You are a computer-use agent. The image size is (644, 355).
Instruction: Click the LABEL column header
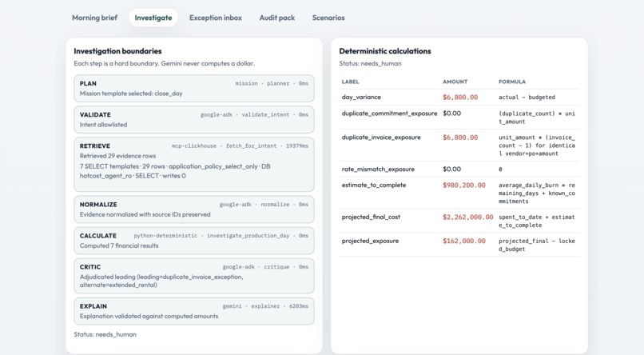(350, 82)
